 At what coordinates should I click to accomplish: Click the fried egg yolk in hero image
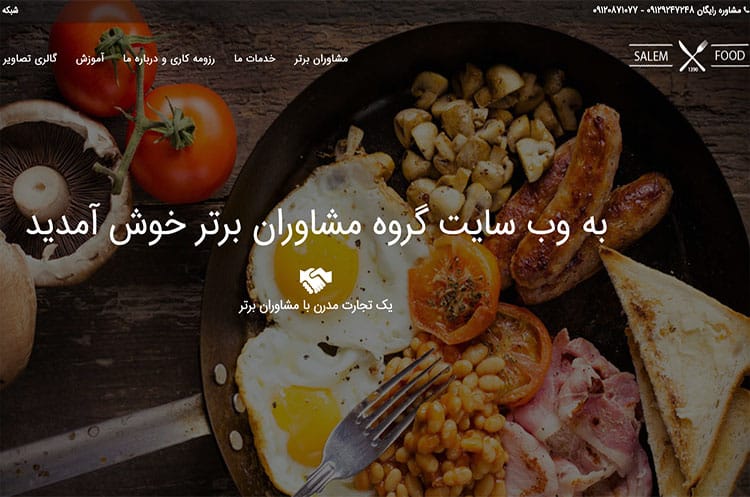point(317,267)
